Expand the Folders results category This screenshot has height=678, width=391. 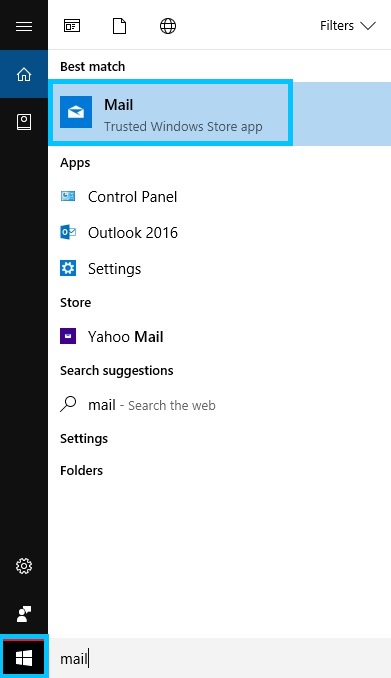click(x=81, y=470)
